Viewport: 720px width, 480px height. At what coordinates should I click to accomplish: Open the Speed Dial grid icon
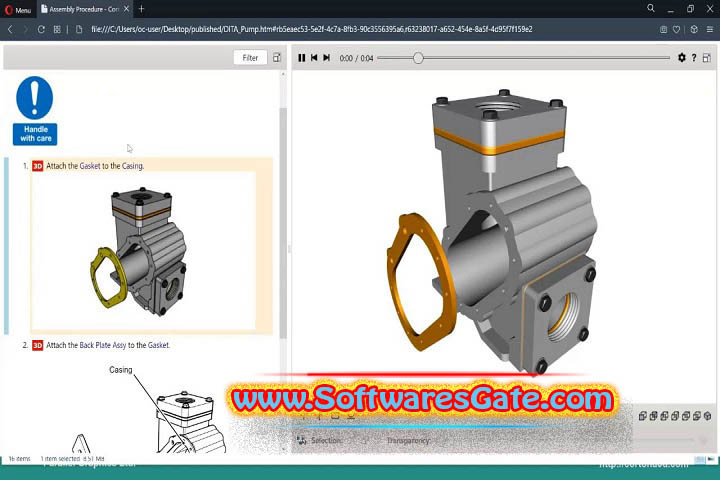pyautogui.click(x=57, y=29)
